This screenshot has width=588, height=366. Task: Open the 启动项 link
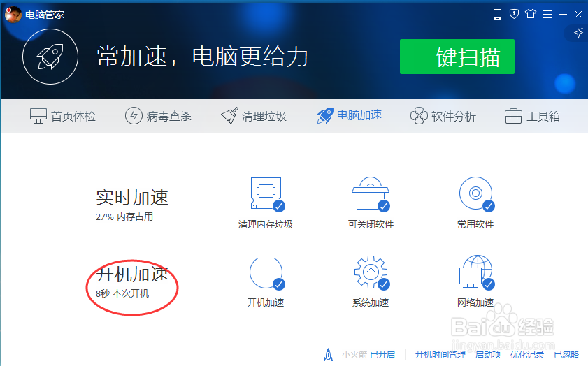488,354
